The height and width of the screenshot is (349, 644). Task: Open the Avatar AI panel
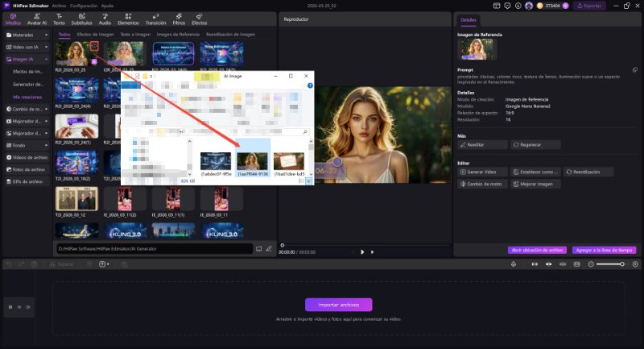[37, 19]
